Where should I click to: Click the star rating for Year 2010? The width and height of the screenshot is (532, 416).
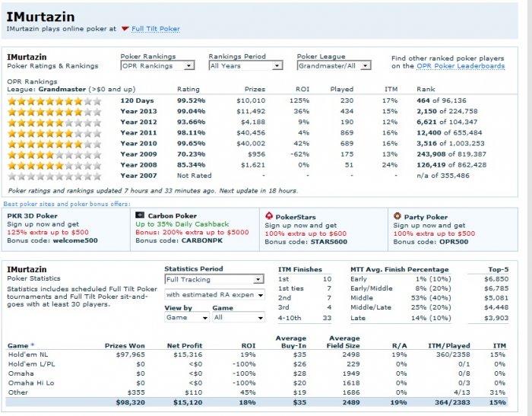[x=54, y=144]
